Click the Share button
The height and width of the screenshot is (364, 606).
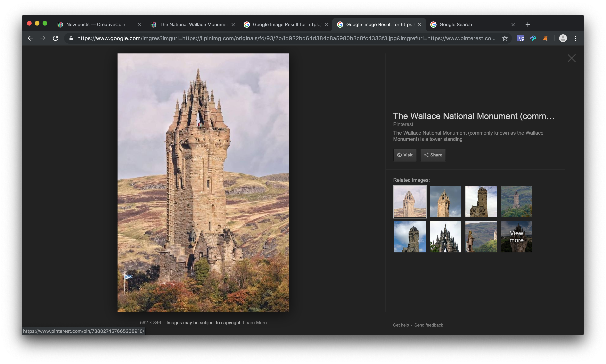(433, 155)
